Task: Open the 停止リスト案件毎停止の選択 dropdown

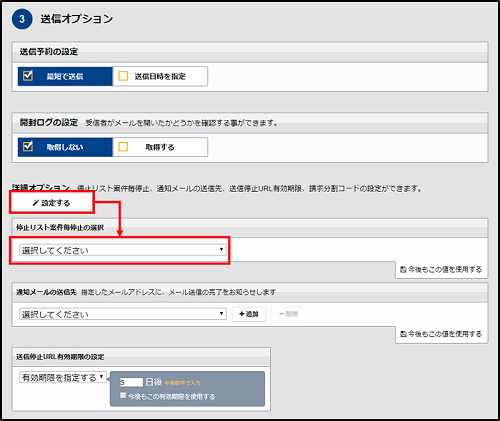Action: [x=123, y=250]
